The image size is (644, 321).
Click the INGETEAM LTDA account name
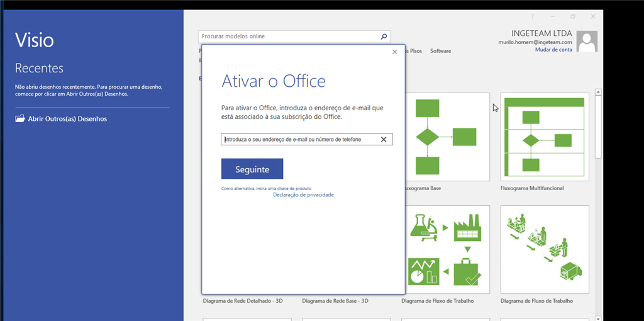(541, 33)
